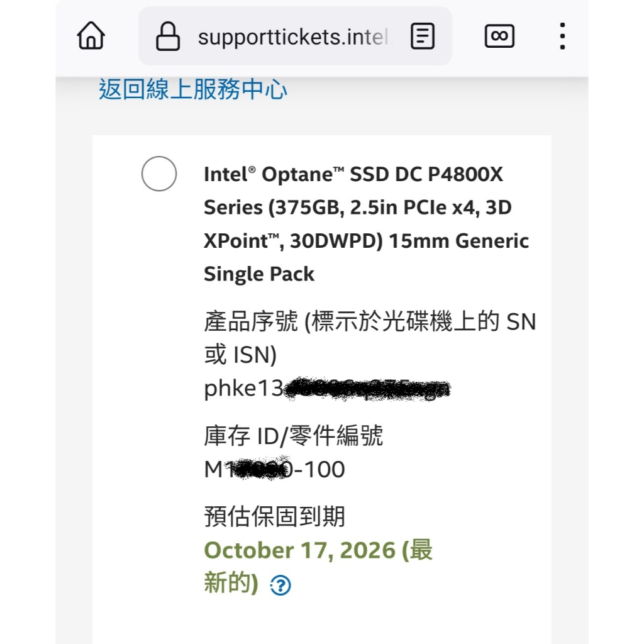The width and height of the screenshot is (644, 644).
Task: Click the 庫存 ID/零件編號 label
Action: [x=293, y=435]
